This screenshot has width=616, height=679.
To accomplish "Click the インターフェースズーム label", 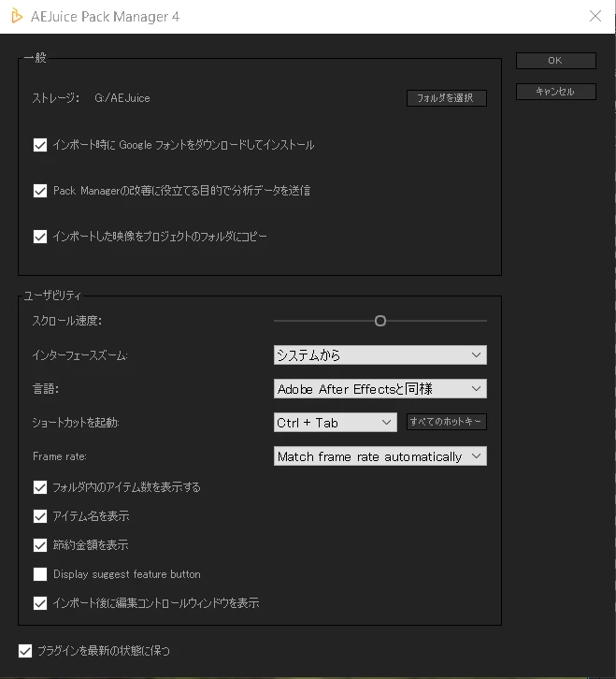I will [80, 355].
